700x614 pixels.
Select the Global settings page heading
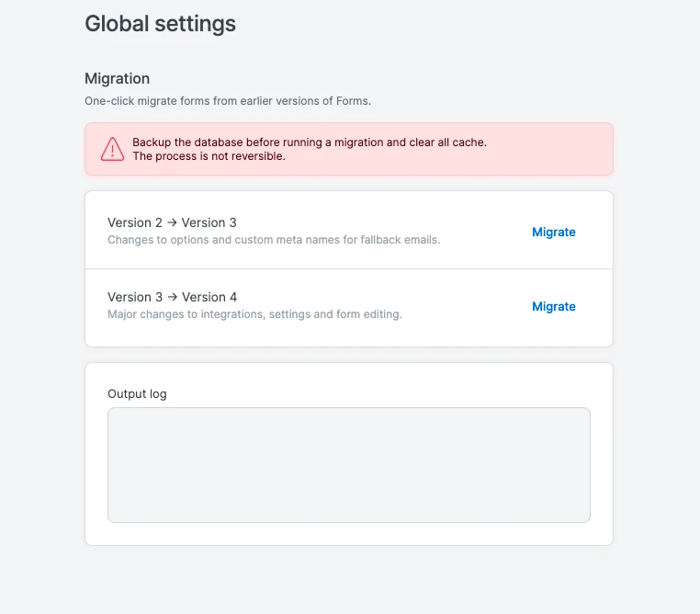pyautogui.click(x=160, y=24)
